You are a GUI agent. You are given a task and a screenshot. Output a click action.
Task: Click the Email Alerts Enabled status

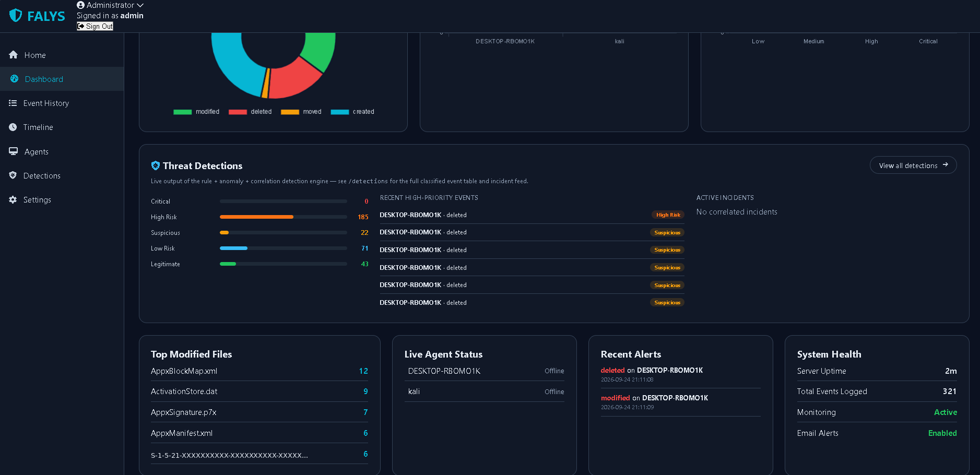click(x=942, y=433)
